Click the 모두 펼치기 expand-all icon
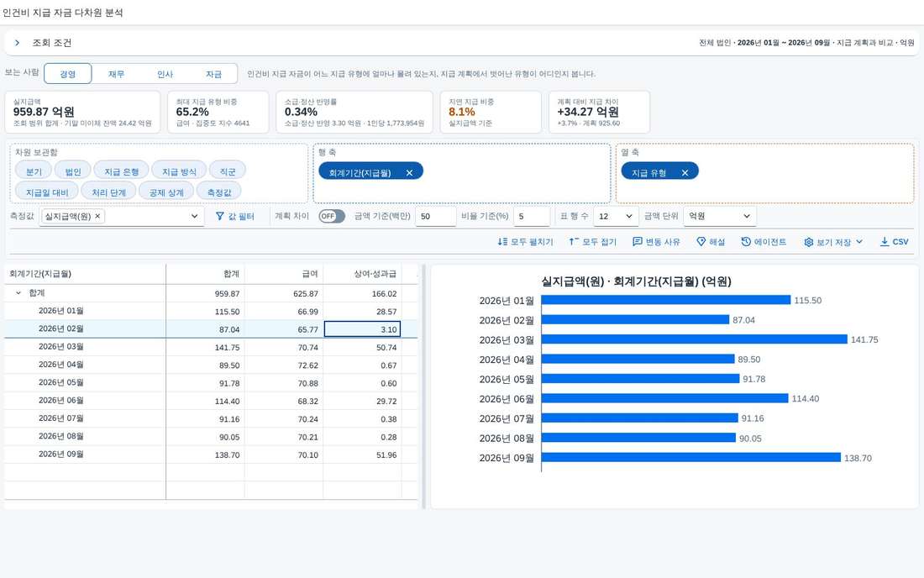Viewport: 924px width, 578px height. tap(502, 242)
